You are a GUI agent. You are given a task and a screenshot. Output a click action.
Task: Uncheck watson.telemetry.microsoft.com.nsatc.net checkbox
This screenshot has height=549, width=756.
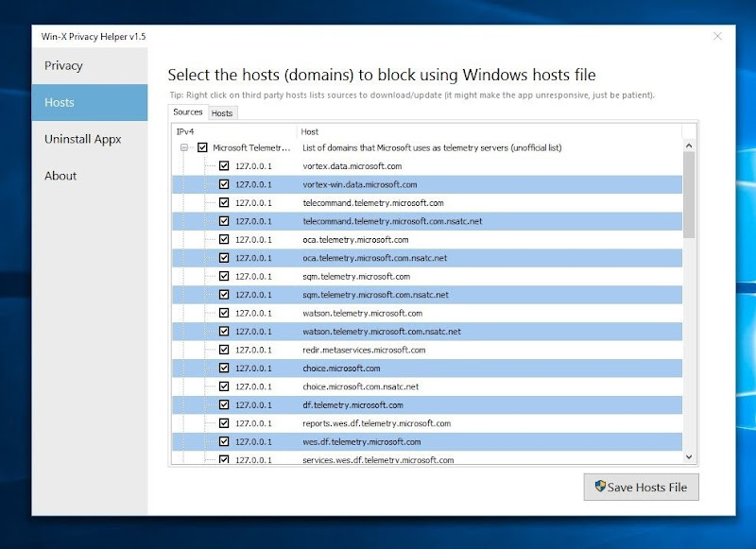tap(224, 331)
